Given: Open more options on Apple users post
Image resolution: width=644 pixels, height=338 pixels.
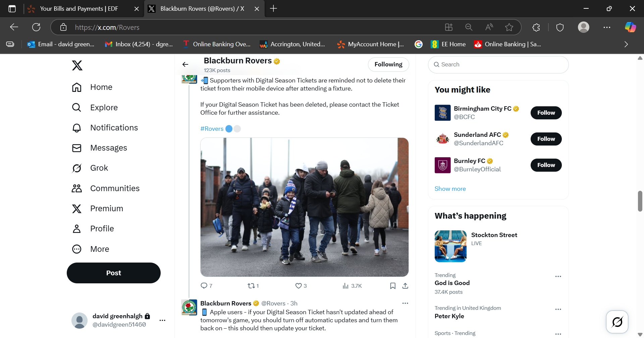Looking at the screenshot, I should pos(405,303).
